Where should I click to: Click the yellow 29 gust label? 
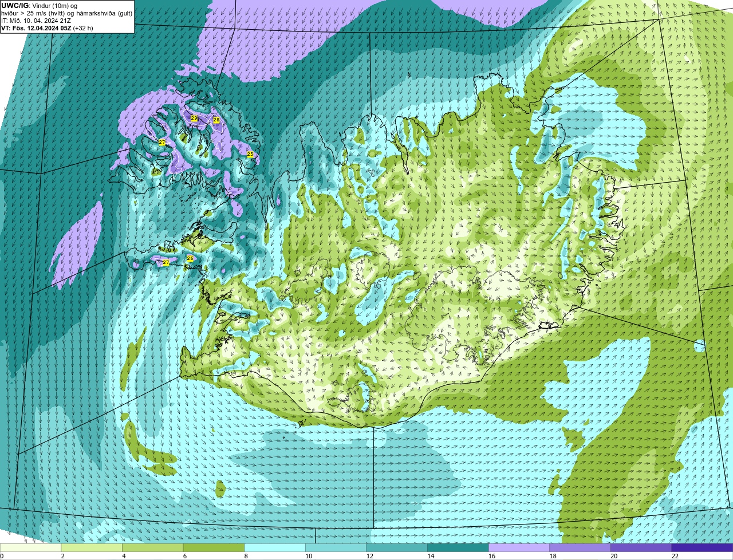[x=194, y=119]
